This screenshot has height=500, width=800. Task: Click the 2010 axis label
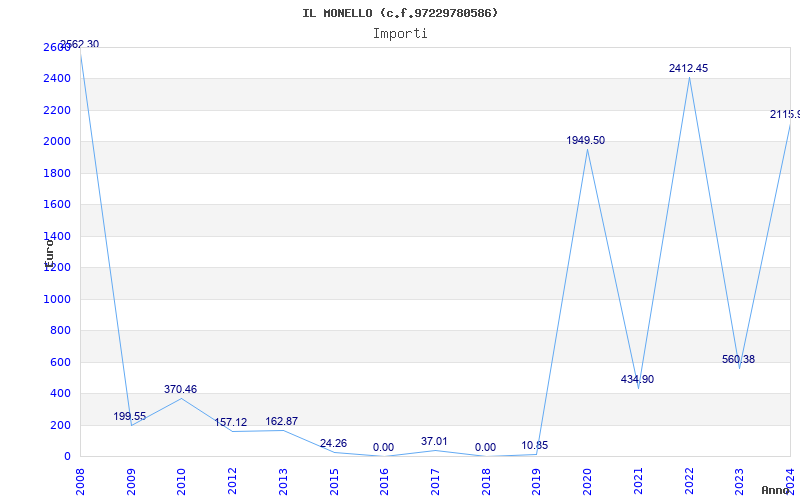(x=181, y=481)
